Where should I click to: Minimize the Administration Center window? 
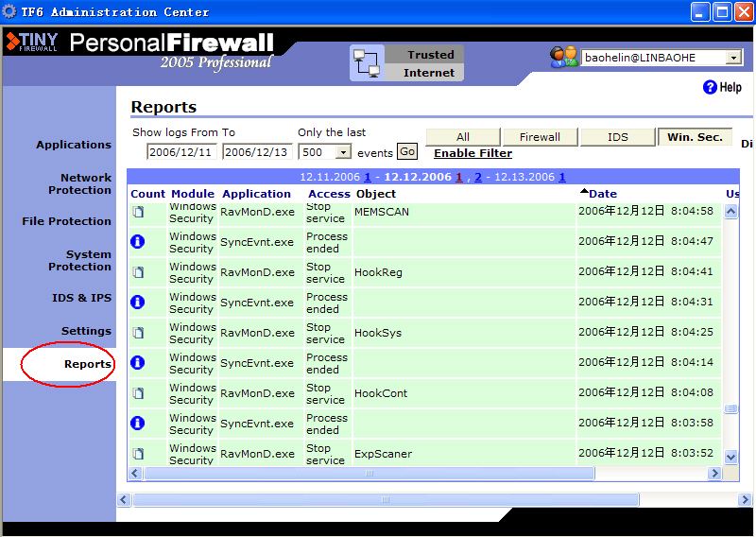click(x=700, y=11)
